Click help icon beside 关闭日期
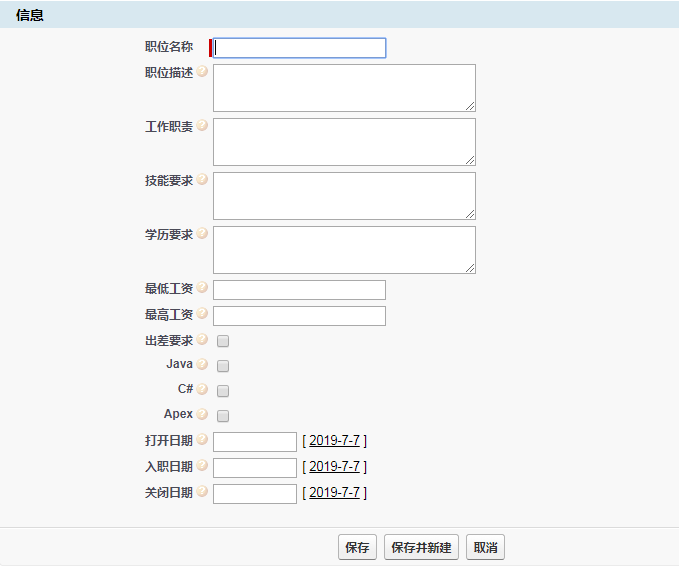The image size is (679, 567). tap(202, 492)
